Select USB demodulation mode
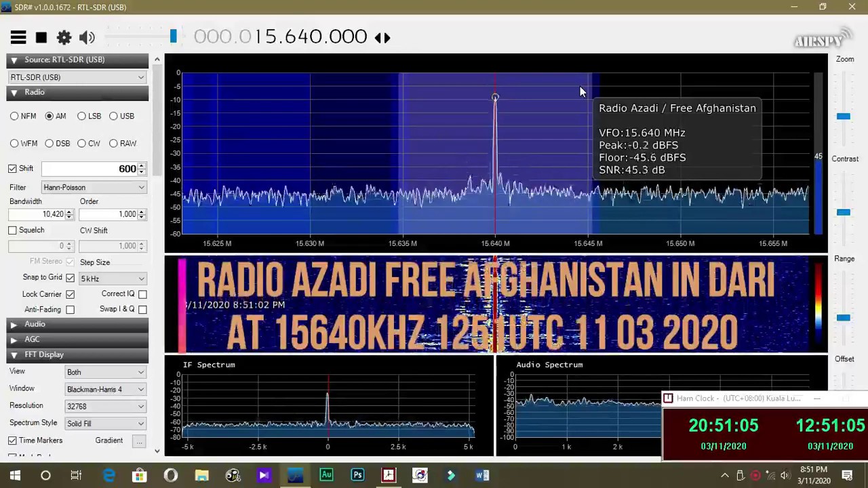 pyautogui.click(x=113, y=116)
